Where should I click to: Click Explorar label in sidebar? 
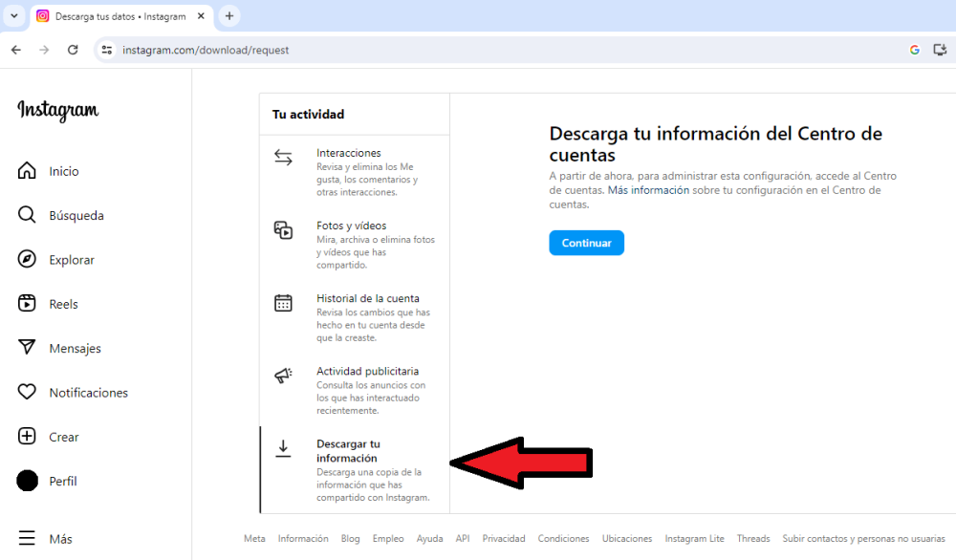tap(72, 260)
